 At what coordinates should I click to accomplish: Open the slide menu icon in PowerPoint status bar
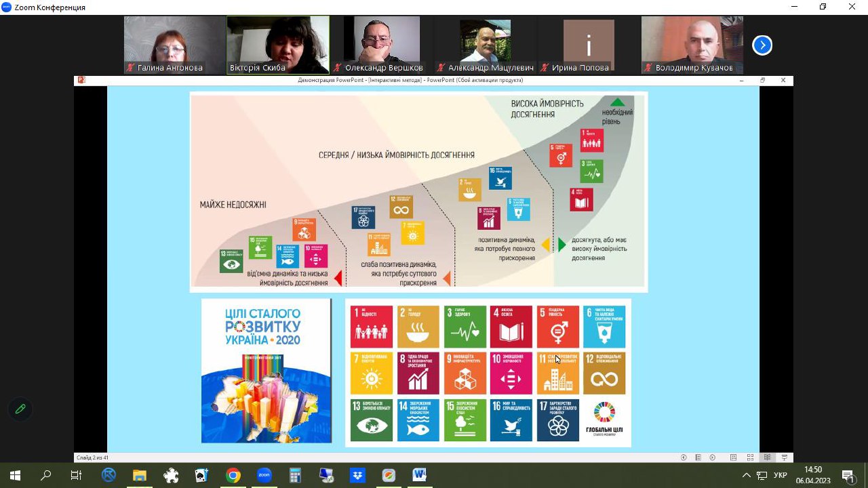point(698,457)
